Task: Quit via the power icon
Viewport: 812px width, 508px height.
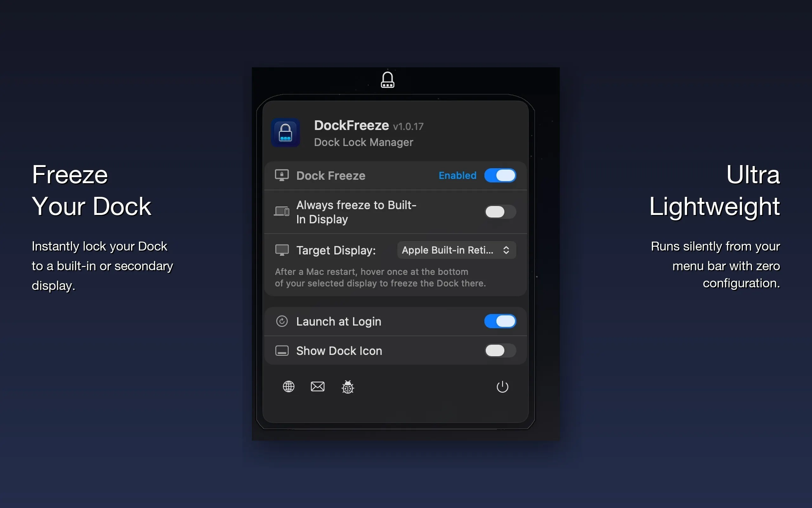Action: pos(502,387)
